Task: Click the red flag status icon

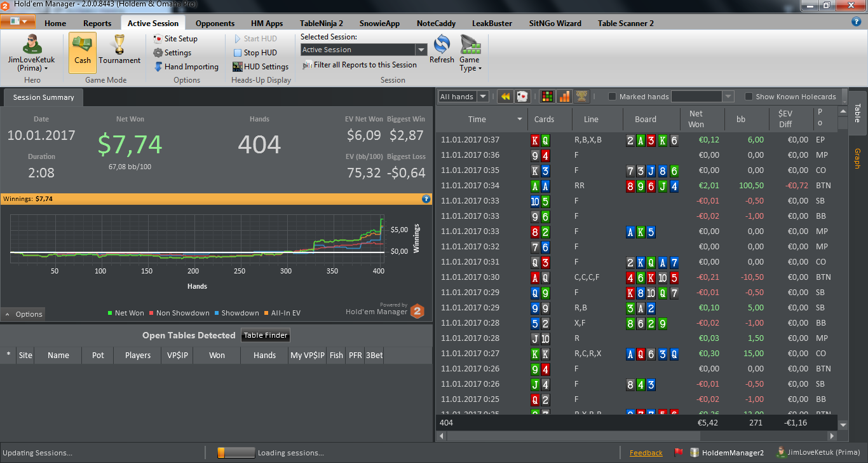Action: point(678,453)
